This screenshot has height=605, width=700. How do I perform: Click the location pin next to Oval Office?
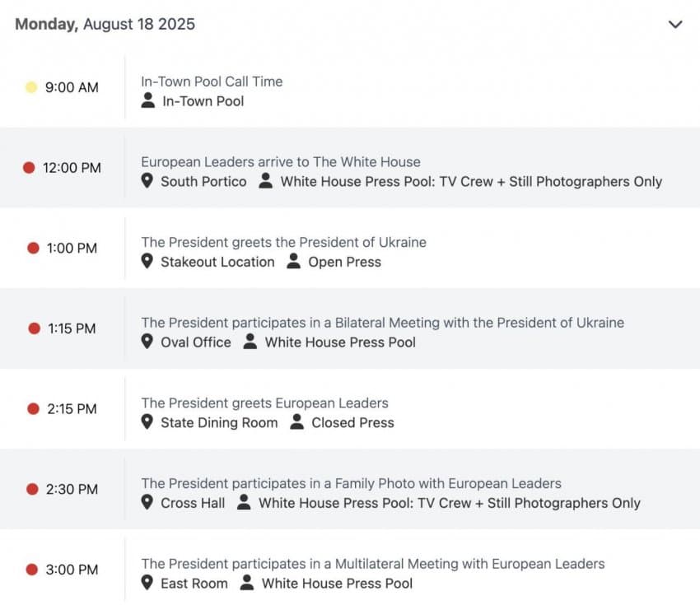click(x=147, y=342)
